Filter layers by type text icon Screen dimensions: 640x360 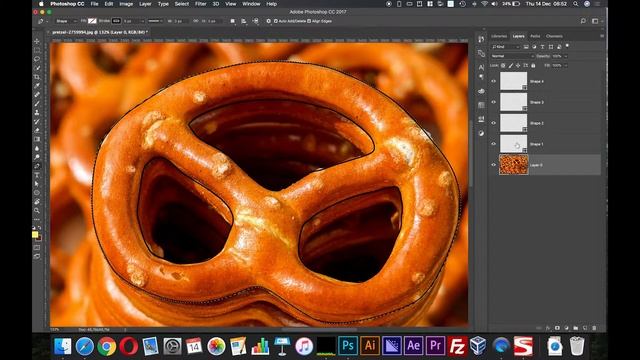click(x=542, y=47)
